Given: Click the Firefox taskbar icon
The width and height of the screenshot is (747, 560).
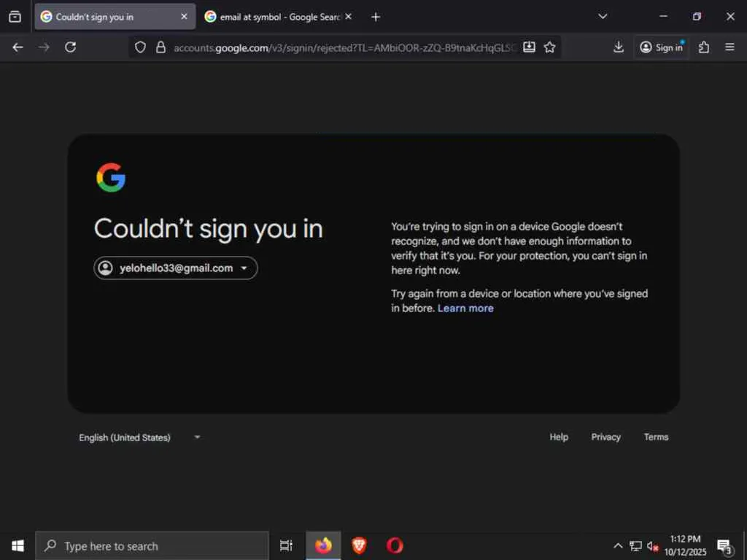Looking at the screenshot, I should click(x=323, y=545).
